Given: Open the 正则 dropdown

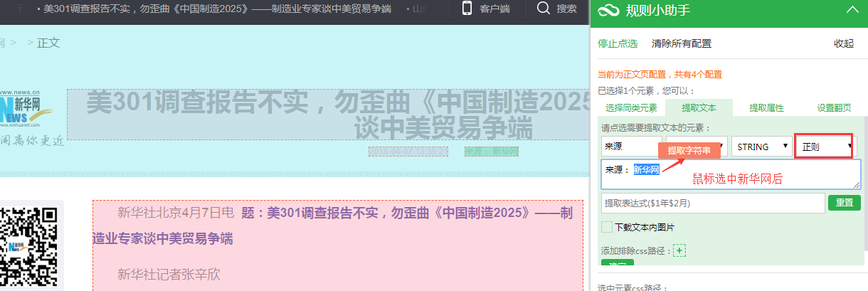Looking at the screenshot, I should pos(825,147).
